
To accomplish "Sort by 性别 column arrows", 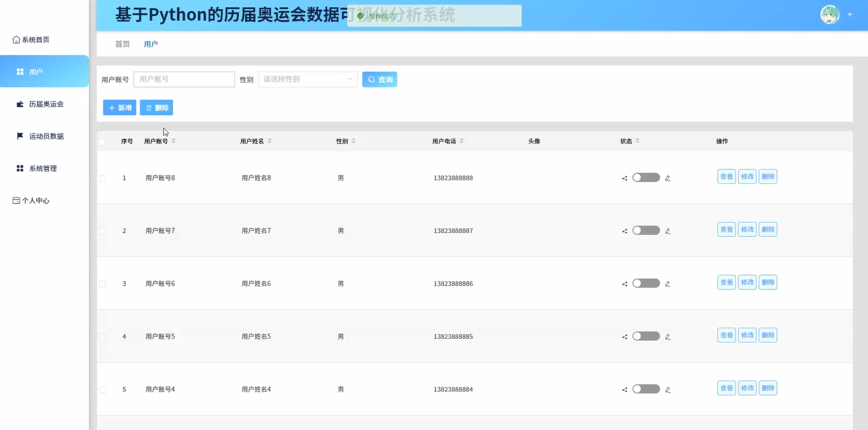I will pos(353,141).
